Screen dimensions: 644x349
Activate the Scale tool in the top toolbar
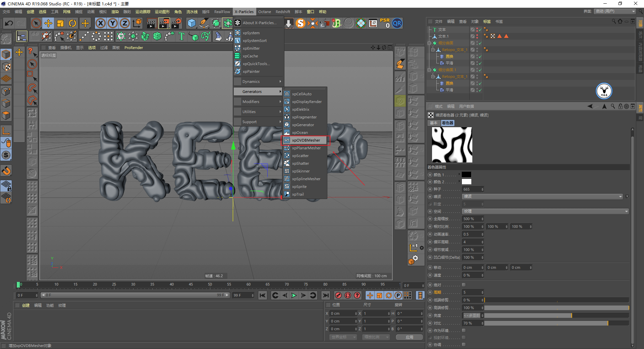(x=60, y=23)
